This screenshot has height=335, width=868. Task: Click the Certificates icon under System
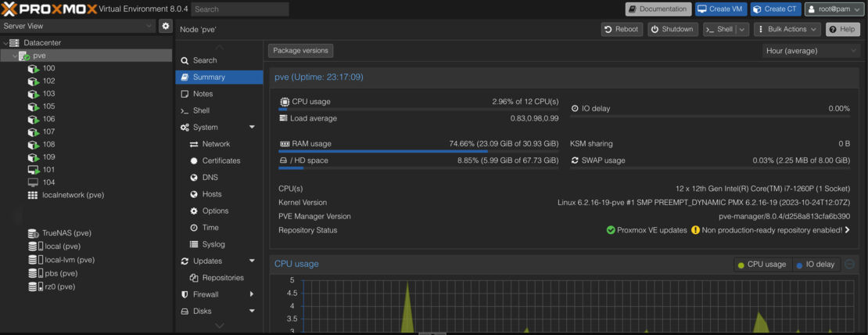click(194, 160)
